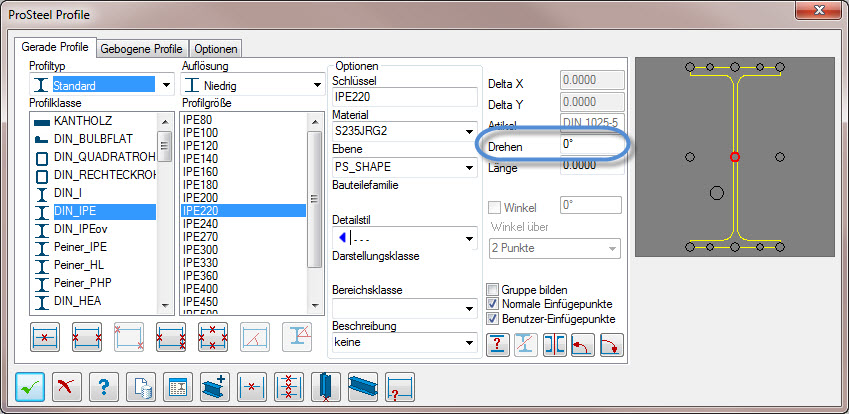Image resolution: width=849 pixels, height=414 pixels.
Task: Click the frame with red question mark icon
Action: tap(400, 387)
